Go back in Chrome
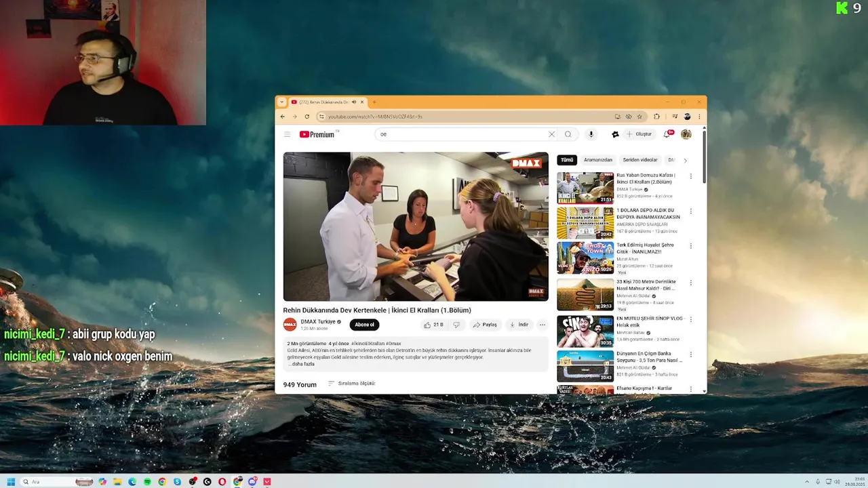 pos(283,117)
